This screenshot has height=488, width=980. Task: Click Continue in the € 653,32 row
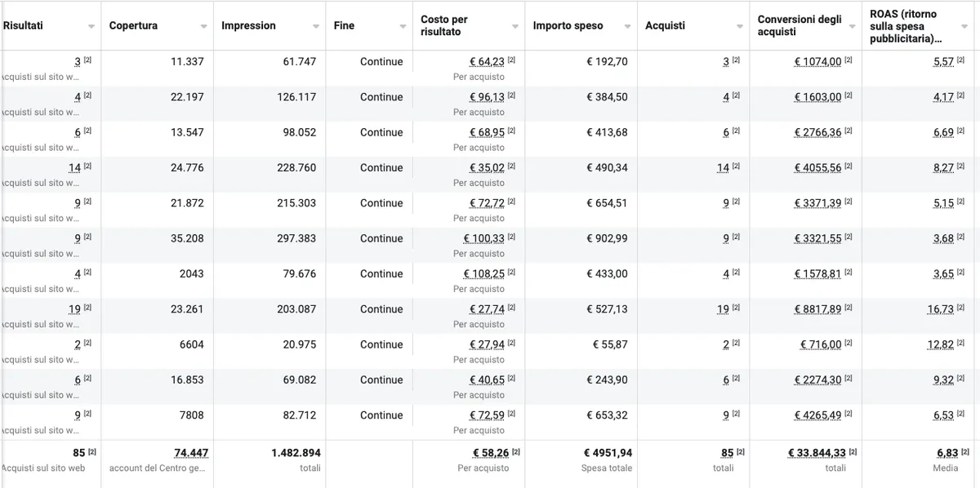[x=381, y=415]
